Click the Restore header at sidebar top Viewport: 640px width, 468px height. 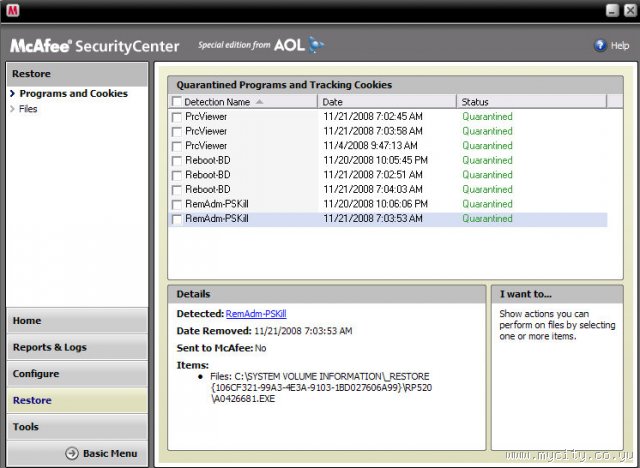point(77,74)
